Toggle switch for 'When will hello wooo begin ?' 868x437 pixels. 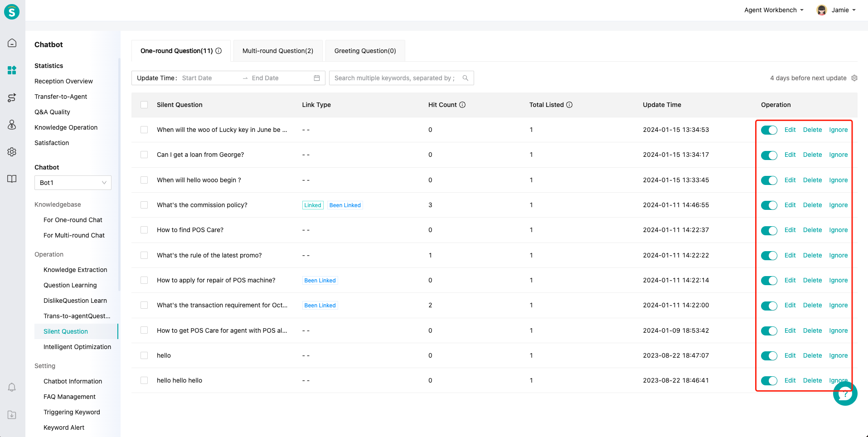coord(769,180)
